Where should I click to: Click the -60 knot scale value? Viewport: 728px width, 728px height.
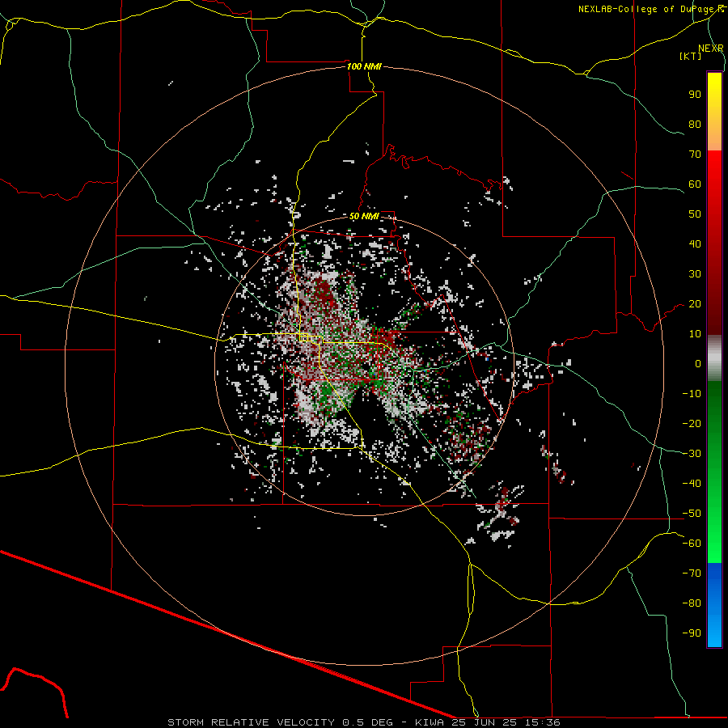pos(692,544)
